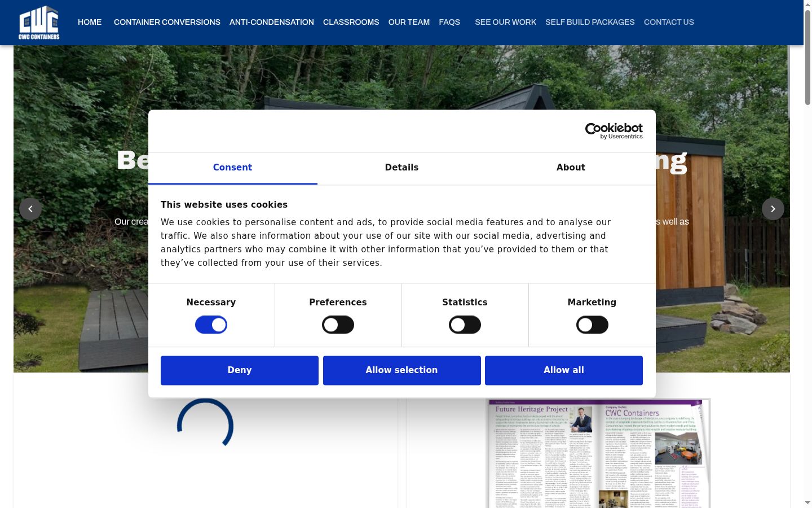Click the scrollbar down arrow
This screenshot has width=812, height=508.
point(807,503)
